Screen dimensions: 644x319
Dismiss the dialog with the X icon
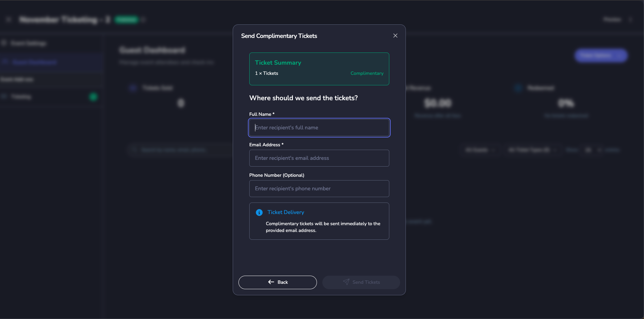(x=395, y=36)
